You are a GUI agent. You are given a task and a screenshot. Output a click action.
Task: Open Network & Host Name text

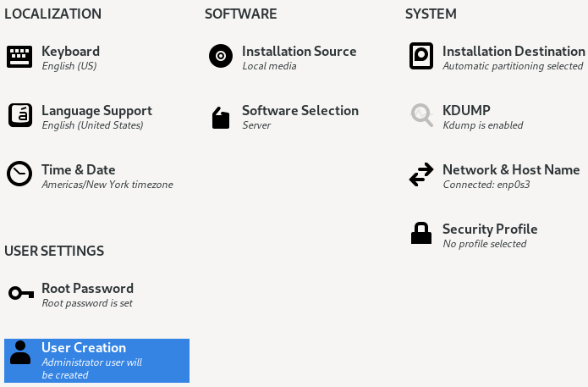coord(511,169)
